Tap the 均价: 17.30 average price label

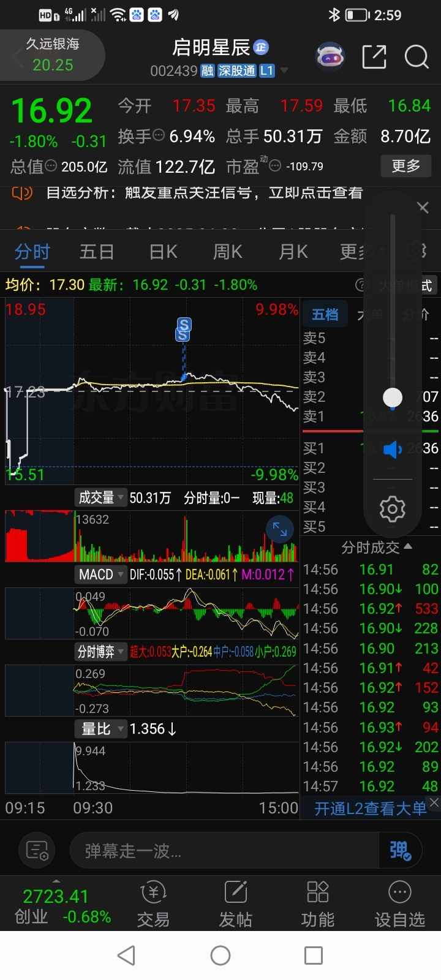tap(45, 285)
